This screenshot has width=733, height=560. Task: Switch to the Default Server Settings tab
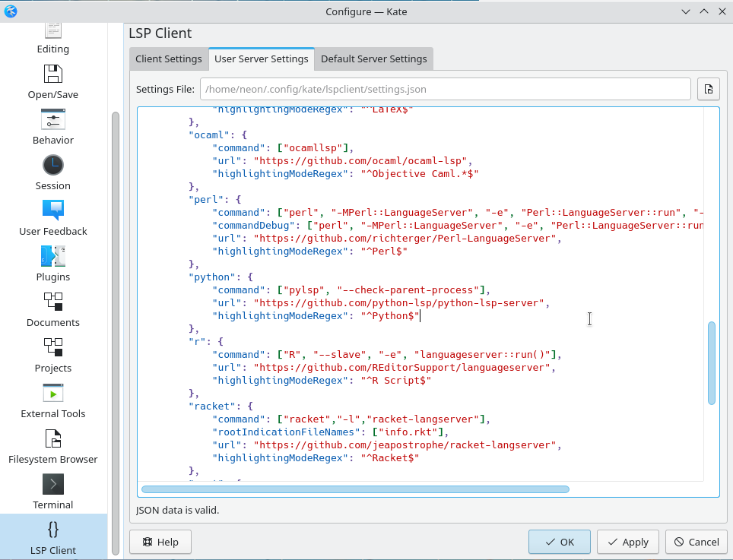pyautogui.click(x=374, y=59)
